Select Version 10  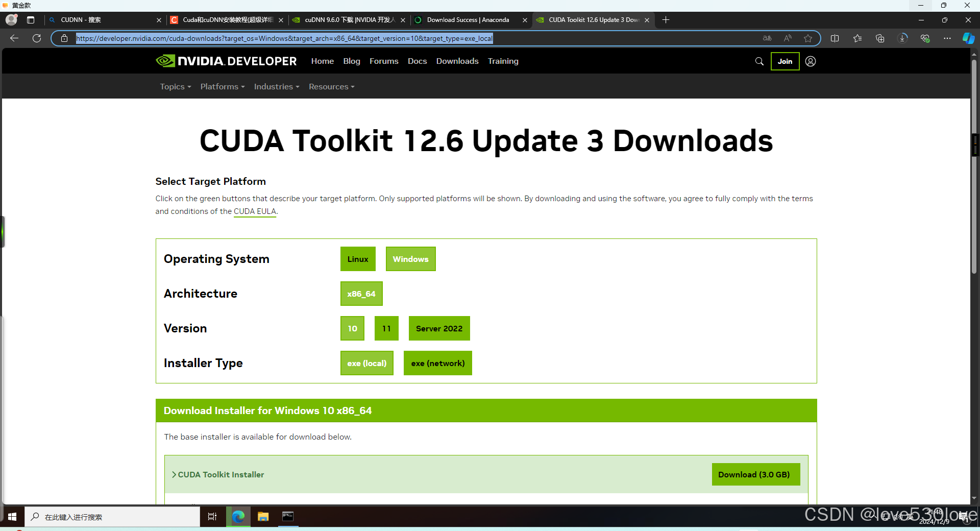[x=353, y=328]
